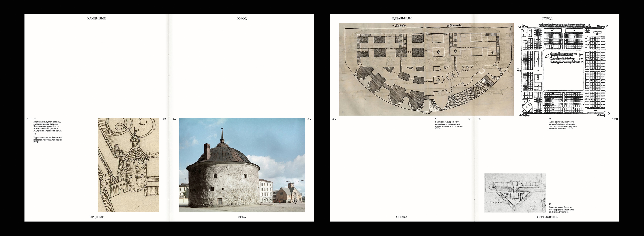Click Leonardo's ravelin sketch image
This screenshot has width=644, height=236.
tap(515, 193)
